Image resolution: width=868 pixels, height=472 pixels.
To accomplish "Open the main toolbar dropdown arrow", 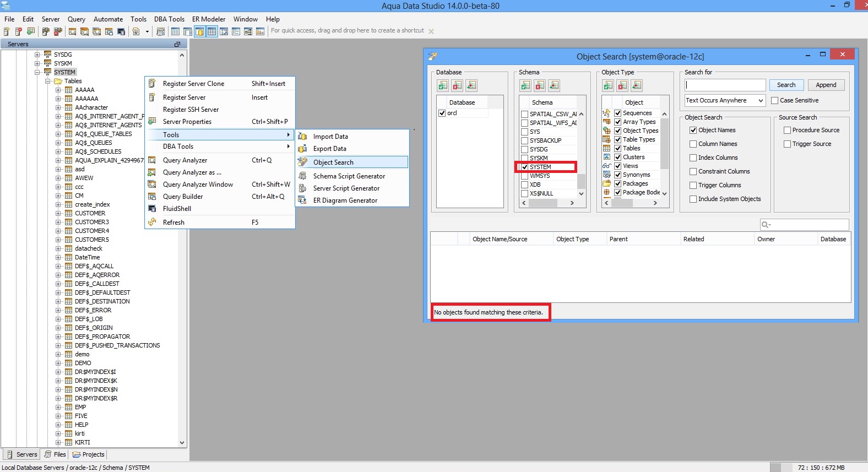I will (147, 31).
